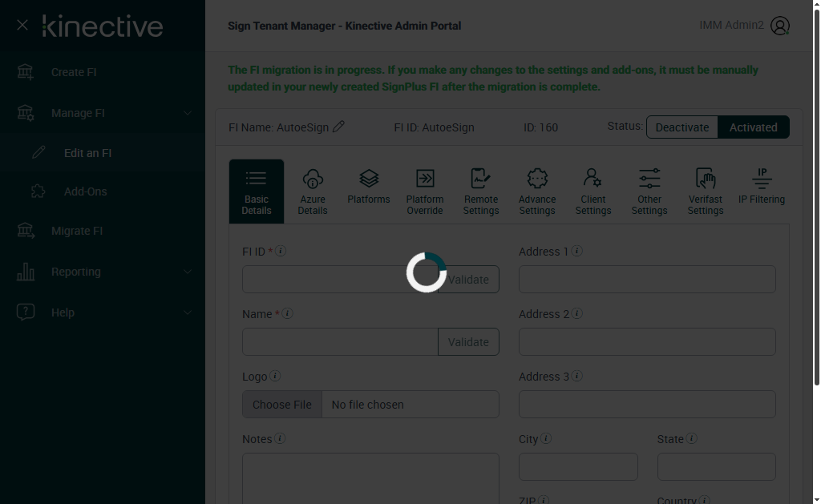Open the Remote Settings tab
The width and height of the screenshot is (821, 504).
coord(481,192)
